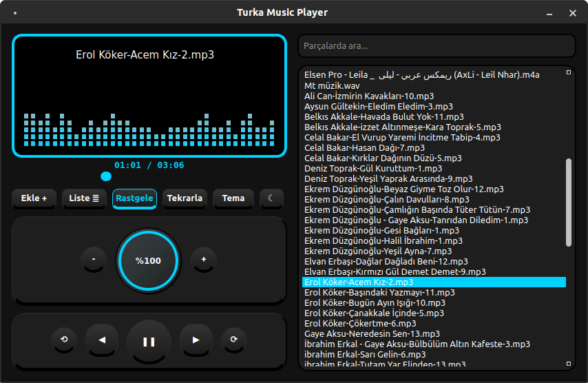Viewport: 588px width, 383px height.
Task: Increase volume with the plus button
Action: [203, 260]
